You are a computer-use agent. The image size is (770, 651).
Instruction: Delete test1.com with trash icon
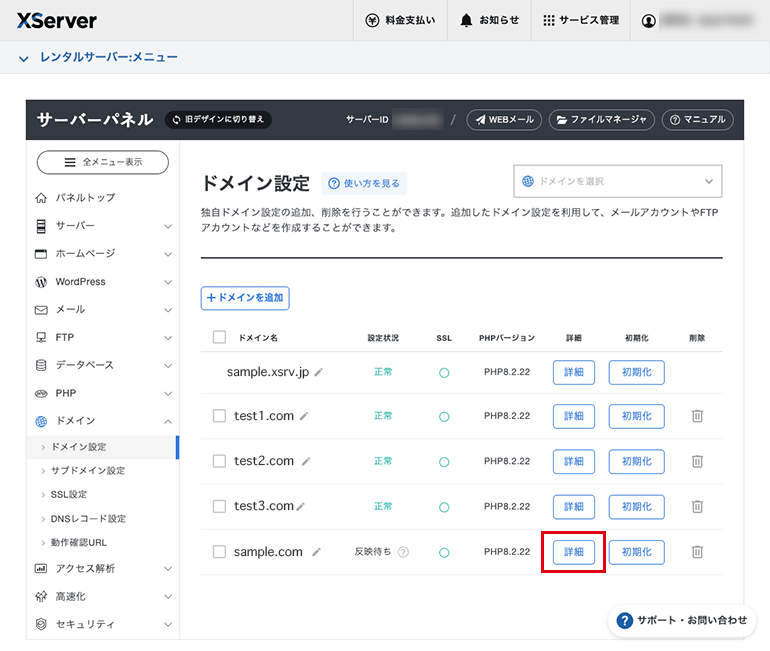pos(697,416)
